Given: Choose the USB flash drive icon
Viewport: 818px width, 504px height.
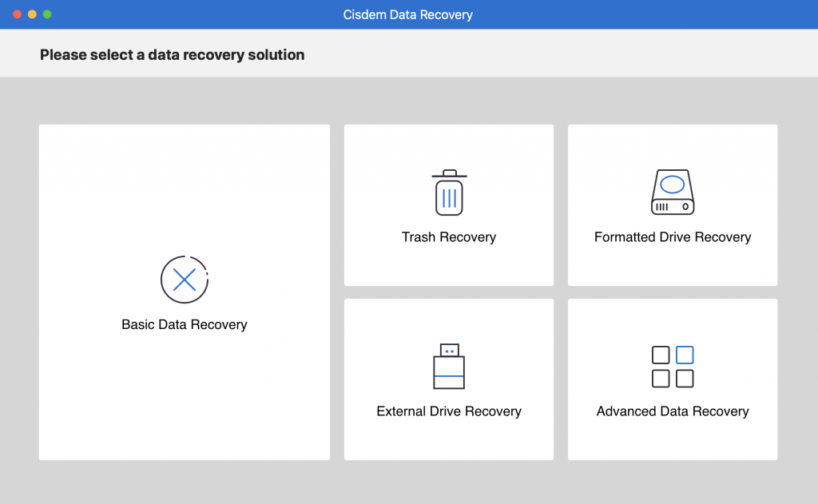Looking at the screenshot, I should tap(449, 367).
